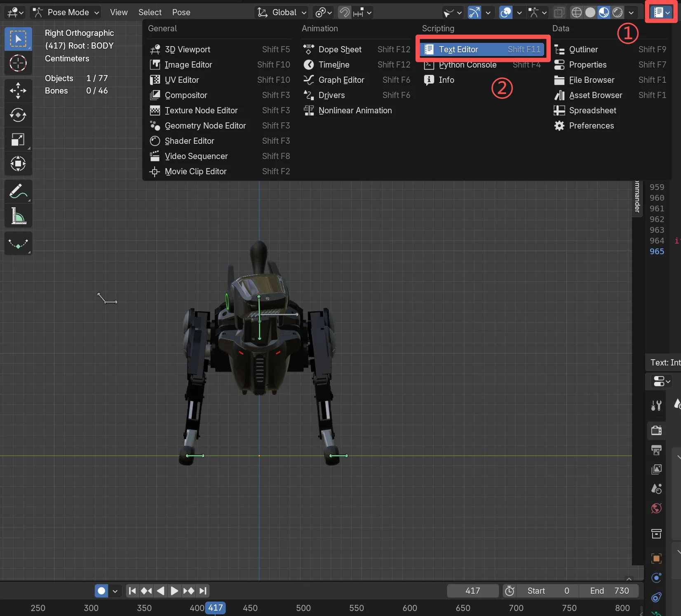Open the Text Editor's editor type dropdown
This screenshot has height=616, width=681.
point(662,12)
